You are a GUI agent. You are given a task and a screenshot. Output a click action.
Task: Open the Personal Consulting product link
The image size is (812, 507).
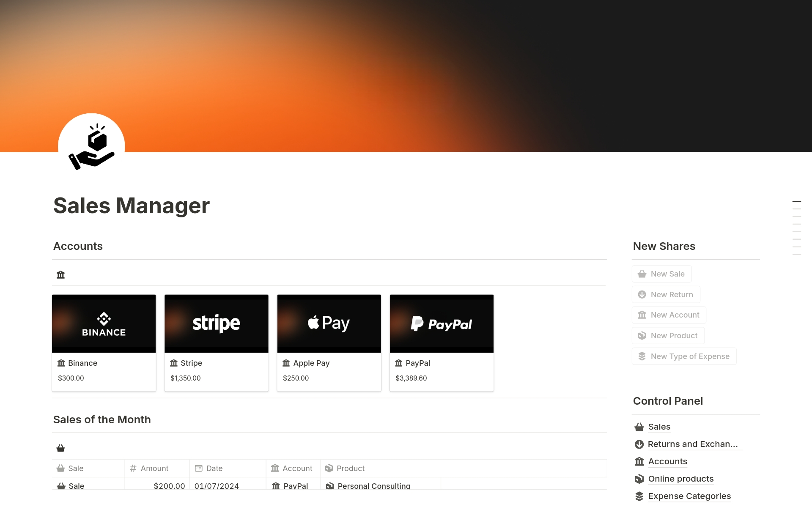coord(373,486)
